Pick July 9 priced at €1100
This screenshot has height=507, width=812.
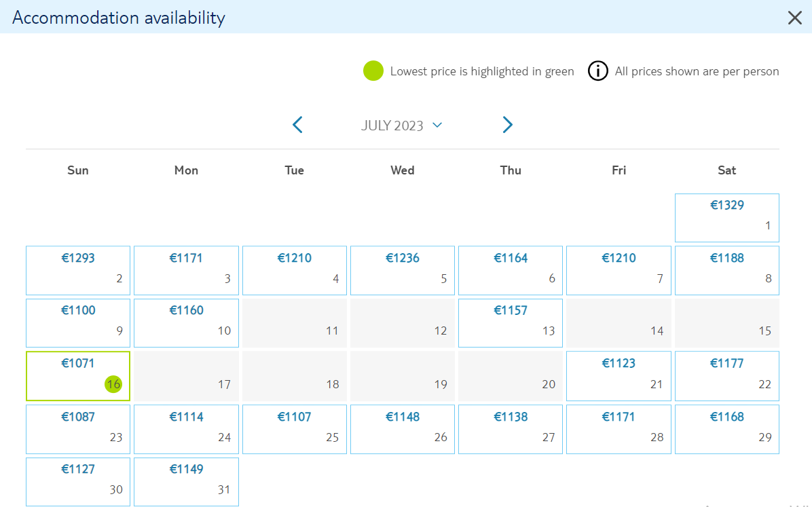[x=77, y=322]
